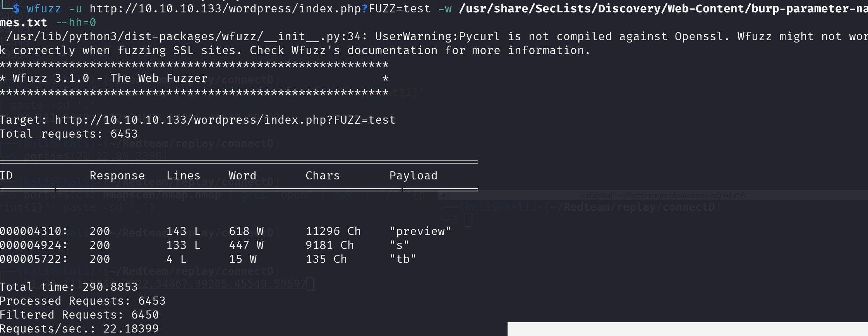868x336 pixels.
Task: Click the Wfuzz 3.1.0 banner title
Action: click(110, 78)
